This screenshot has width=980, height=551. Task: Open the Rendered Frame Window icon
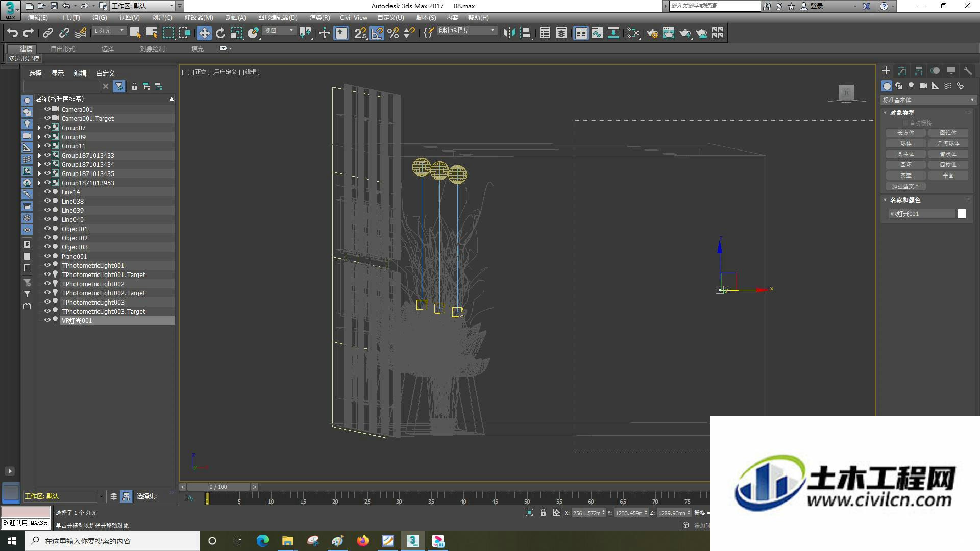coord(669,33)
